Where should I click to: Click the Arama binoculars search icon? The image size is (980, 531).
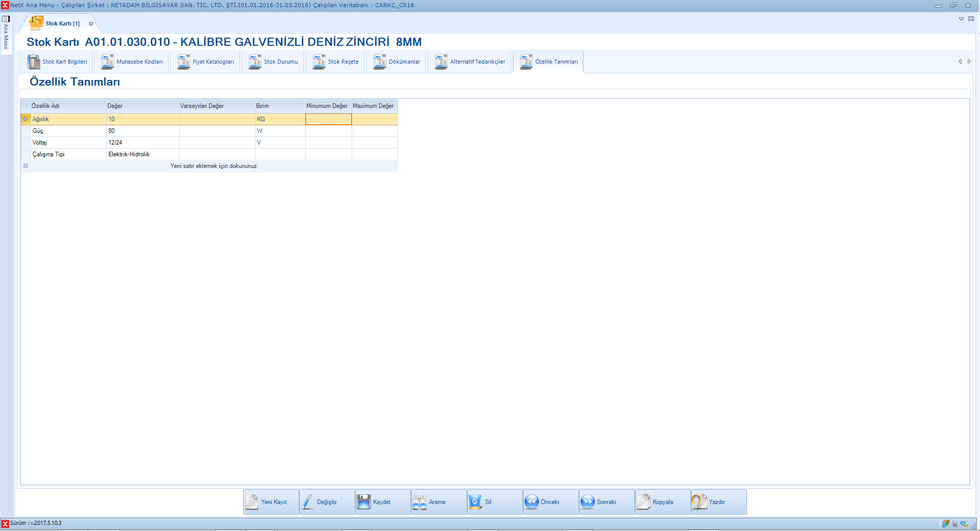420,502
